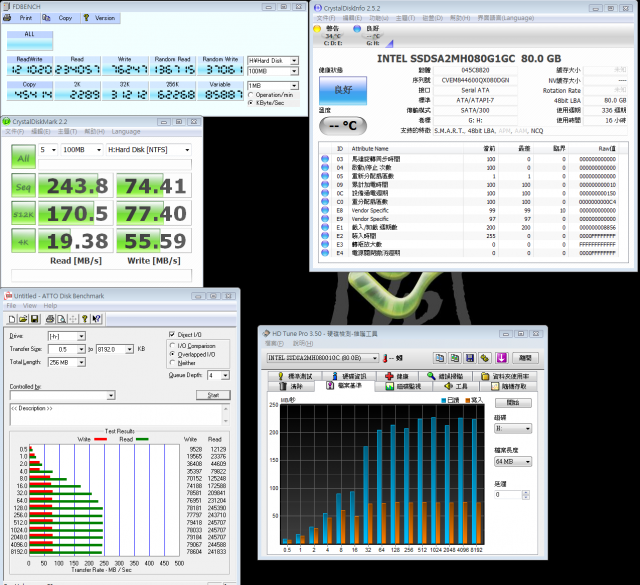Click the New file icon in ATTO toolbar
Image resolution: width=640 pixels, height=585 pixels.
(x=12, y=319)
